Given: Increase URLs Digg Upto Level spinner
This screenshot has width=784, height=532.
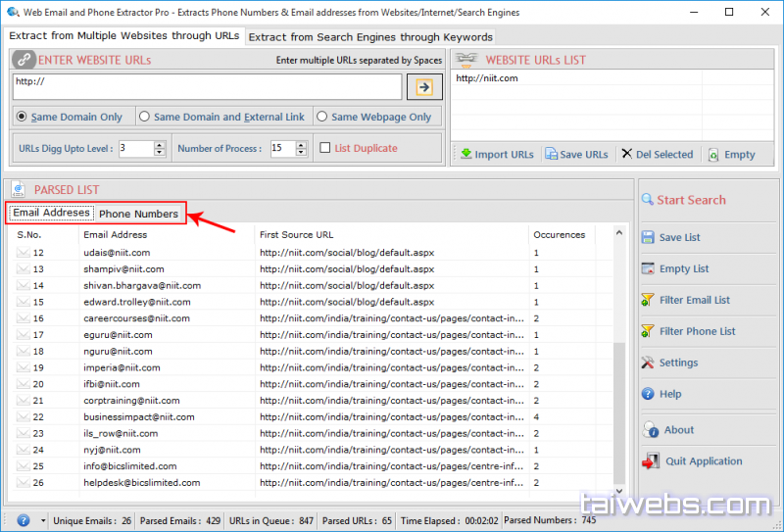Looking at the screenshot, I should click(160, 145).
